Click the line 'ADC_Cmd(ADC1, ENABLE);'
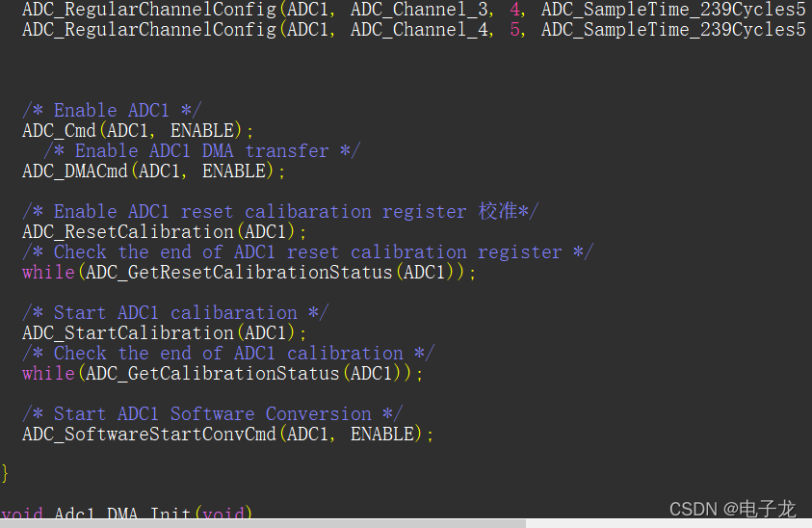 point(138,131)
